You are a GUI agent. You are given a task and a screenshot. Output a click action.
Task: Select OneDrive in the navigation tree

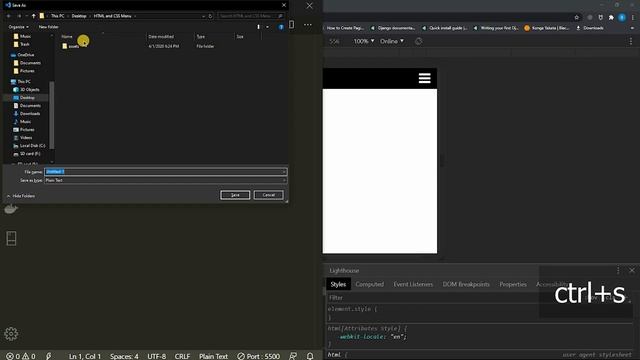pyautogui.click(x=23, y=55)
